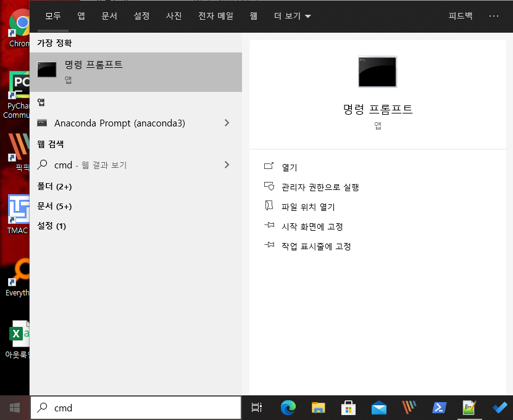This screenshot has width=513, height=420.
Task: Expand the 더 보기 dropdown
Action: (x=292, y=15)
